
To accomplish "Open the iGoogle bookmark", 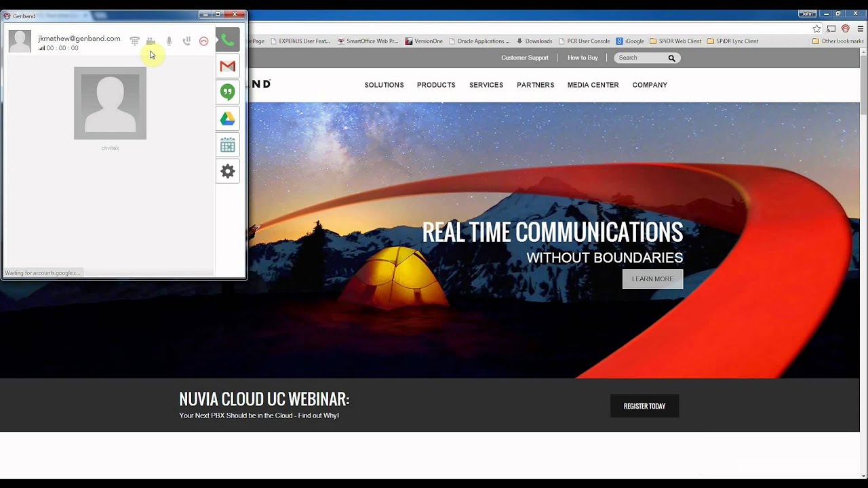I will (x=630, y=41).
